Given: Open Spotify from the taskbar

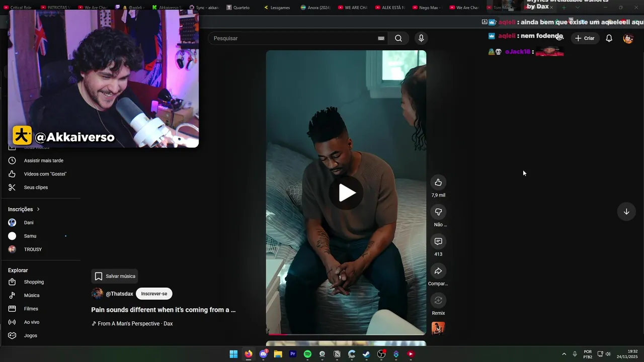Looking at the screenshot, I should point(307,354).
